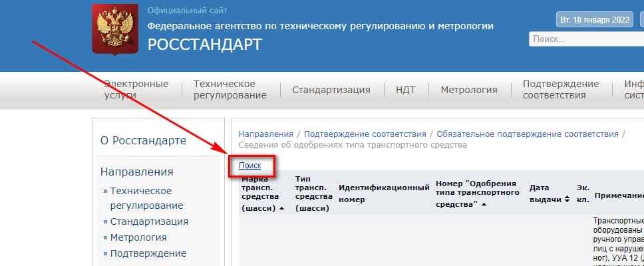Open Электронные услуги menu
The height and width of the screenshot is (266, 644).
pyautogui.click(x=136, y=89)
